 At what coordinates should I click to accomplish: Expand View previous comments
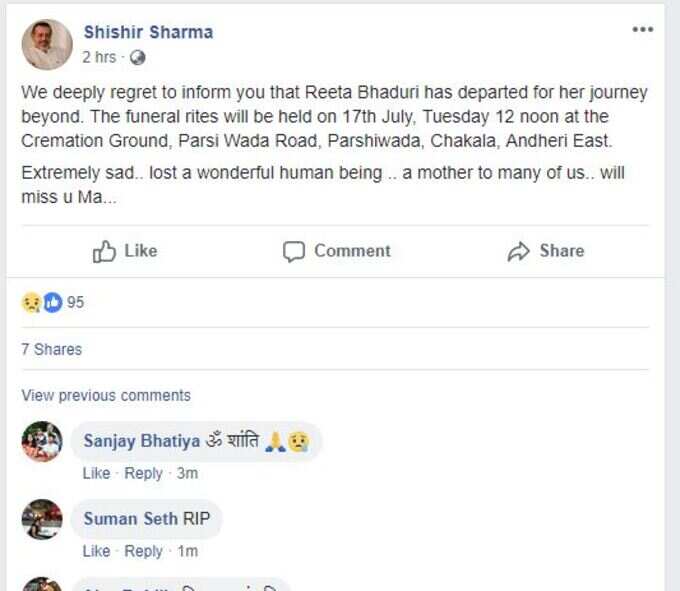106,395
